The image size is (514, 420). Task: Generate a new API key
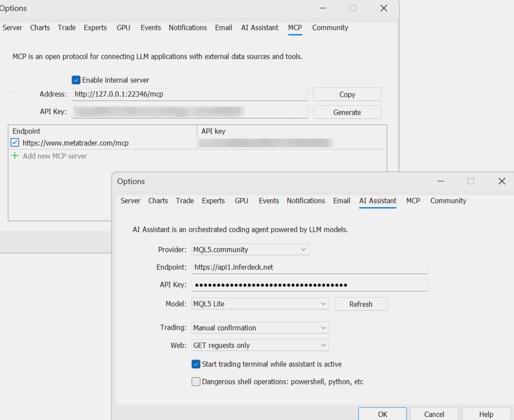[347, 112]
